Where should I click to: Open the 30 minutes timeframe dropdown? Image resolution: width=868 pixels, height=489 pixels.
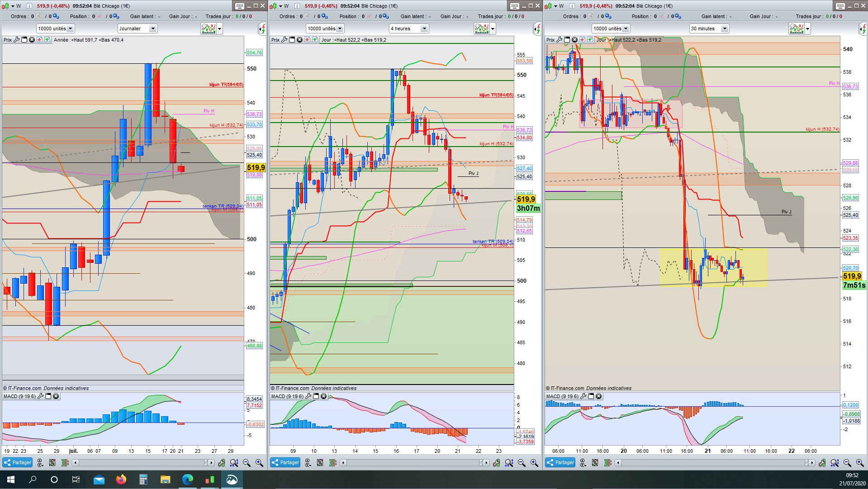pyautogui.click(x=709, y=28)
